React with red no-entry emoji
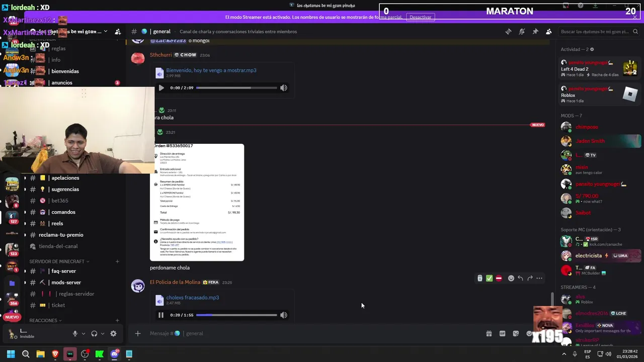This screenshot has width=644, height=362. pos(499,278)
